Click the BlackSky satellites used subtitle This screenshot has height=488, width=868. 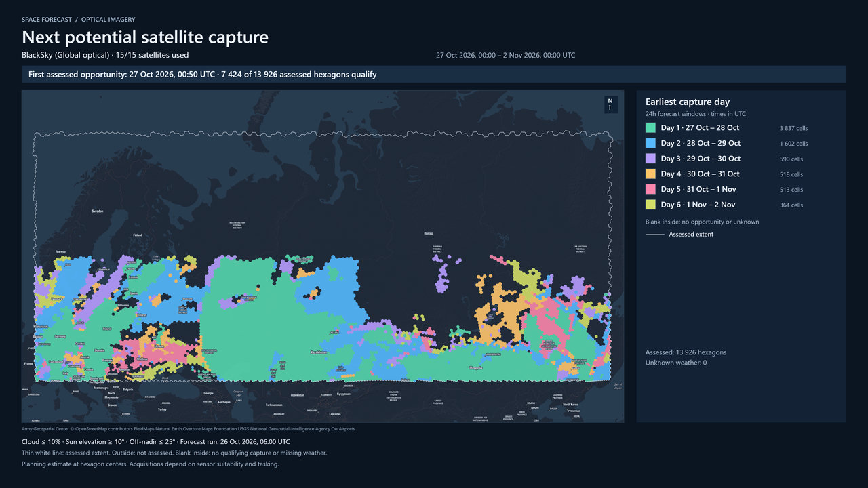click(x=105, y=55)
